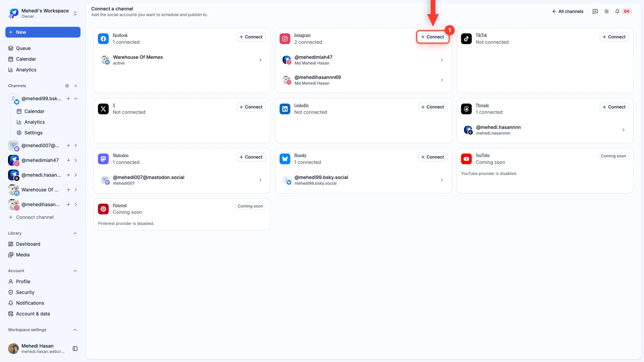This screenshot has height=362, width=644.
Task: Collapse the Account section
Action: coord(75,271)
